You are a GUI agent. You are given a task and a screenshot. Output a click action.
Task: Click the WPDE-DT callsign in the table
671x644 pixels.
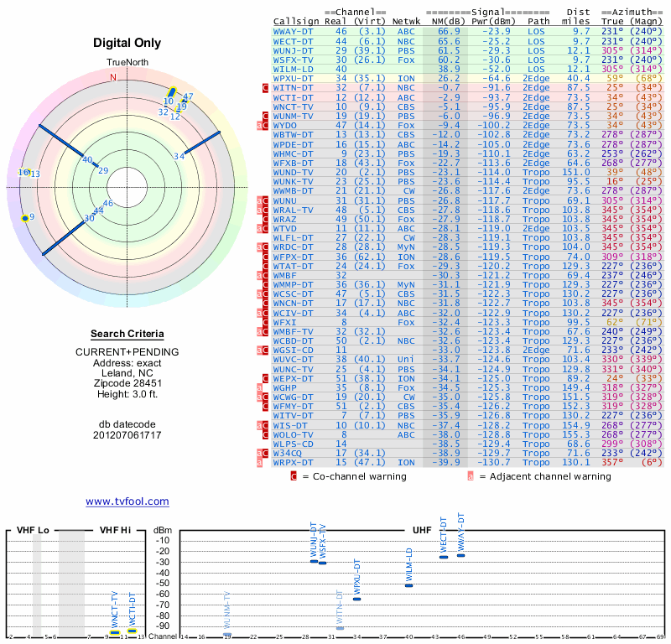click(x=293, y=144)
